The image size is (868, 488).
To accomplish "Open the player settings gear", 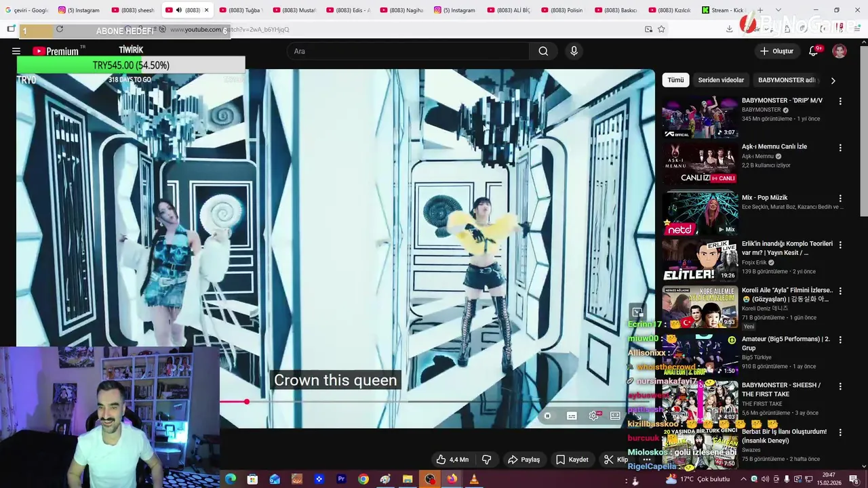I will pyautogui.click(x=594, y=415).
